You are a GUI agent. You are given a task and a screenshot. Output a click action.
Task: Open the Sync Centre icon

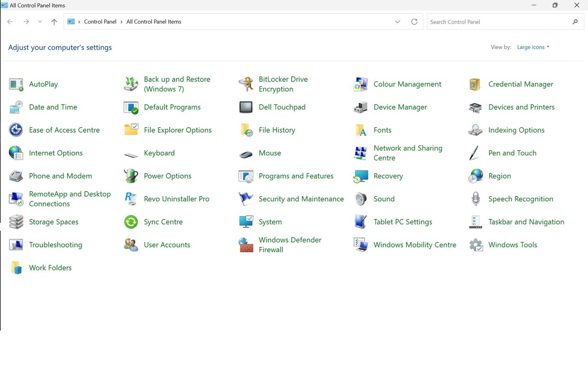131,222
